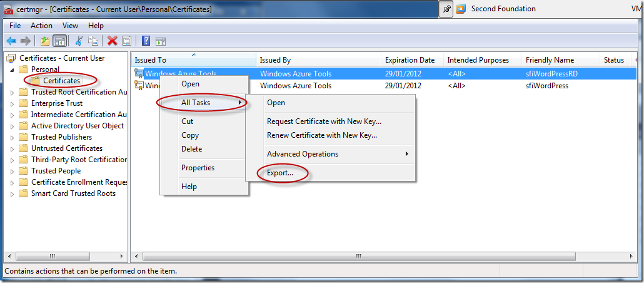Select the Enterprise Trust tree label
This screenshot has width=644, height=283.
pyautogui.click(x=57, y=103)
